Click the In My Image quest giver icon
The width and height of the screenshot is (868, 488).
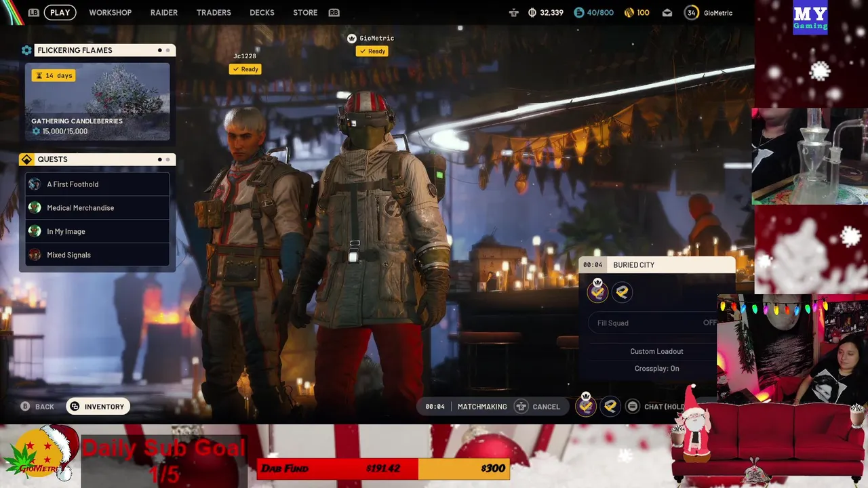click(x=35, y=231)
